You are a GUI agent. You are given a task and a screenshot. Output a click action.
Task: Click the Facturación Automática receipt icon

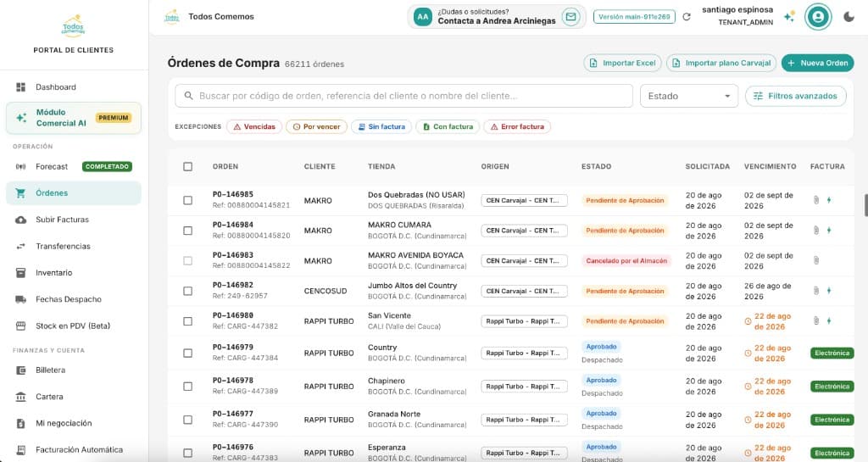(20, 450)
